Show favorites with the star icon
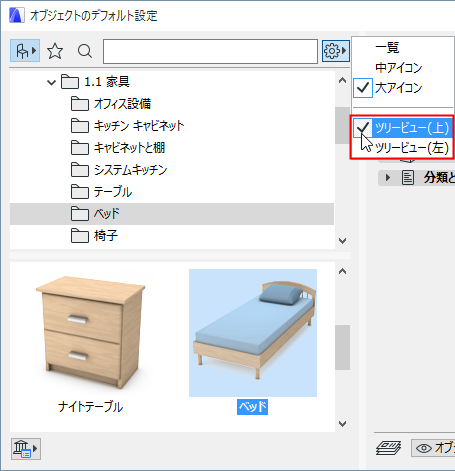The image size is (455, 471). point(55,51)
